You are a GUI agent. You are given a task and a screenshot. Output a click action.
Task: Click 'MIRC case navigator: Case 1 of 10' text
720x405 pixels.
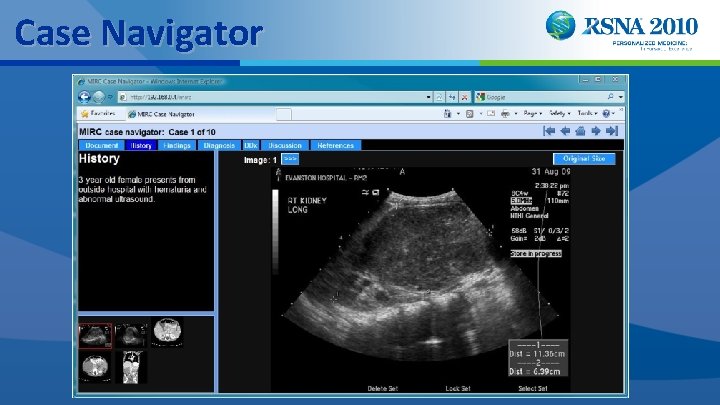(x=147, y=132)
